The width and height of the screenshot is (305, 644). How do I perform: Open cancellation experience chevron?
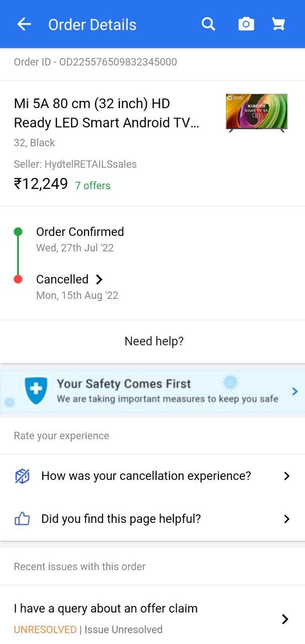coord(286,476)
